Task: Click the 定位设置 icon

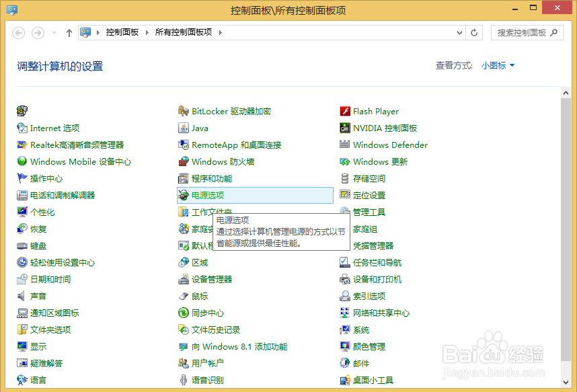Action: pos(345,195)
